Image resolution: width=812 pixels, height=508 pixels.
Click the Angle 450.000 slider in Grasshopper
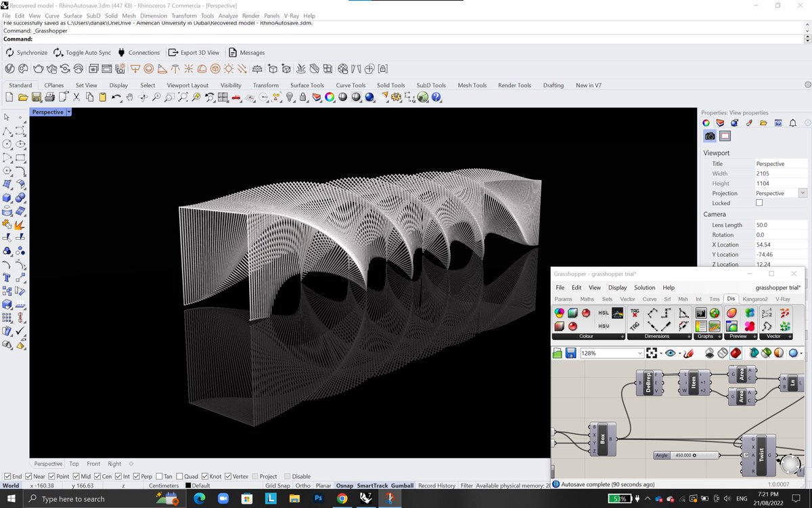click(686, 455)
